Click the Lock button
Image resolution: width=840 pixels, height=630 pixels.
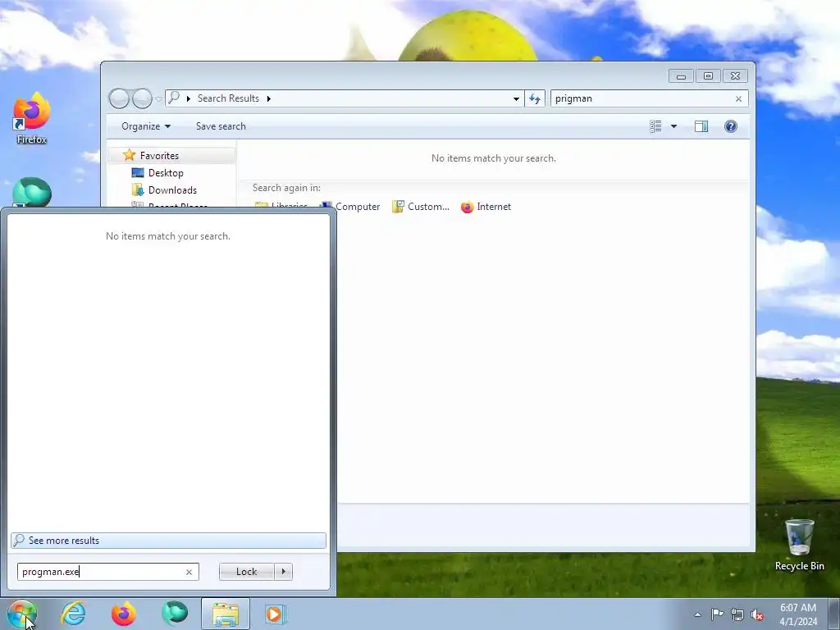[x=246, y=572]
